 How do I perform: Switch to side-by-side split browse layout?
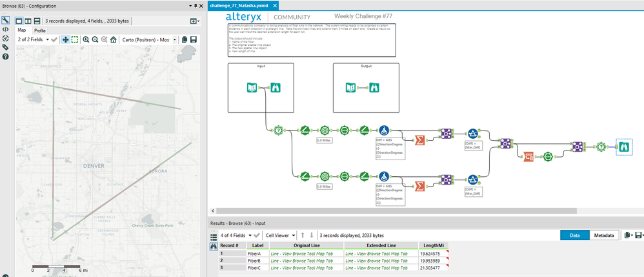28,21
